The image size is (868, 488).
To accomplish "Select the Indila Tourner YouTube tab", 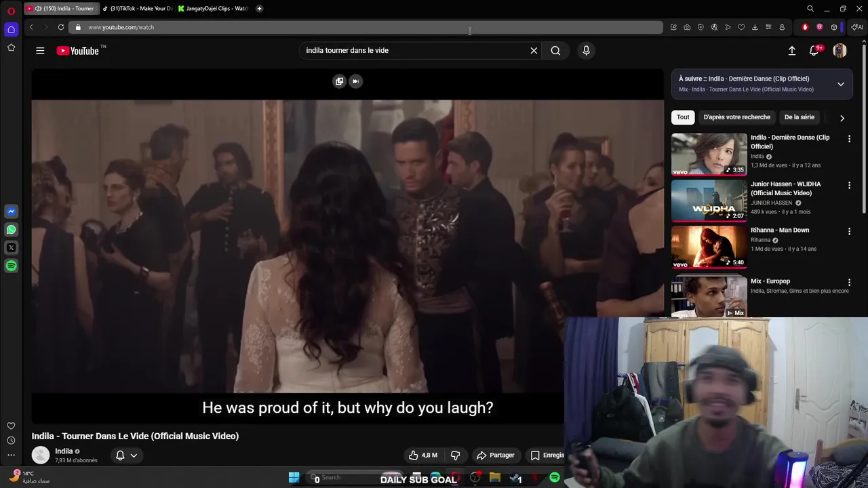I will pyautogui.click(x=61, y=9).
